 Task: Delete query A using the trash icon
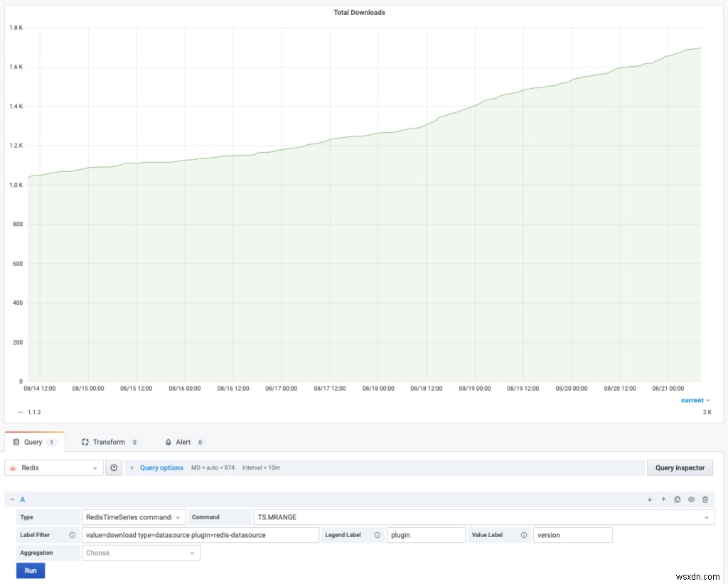point(705,499)
